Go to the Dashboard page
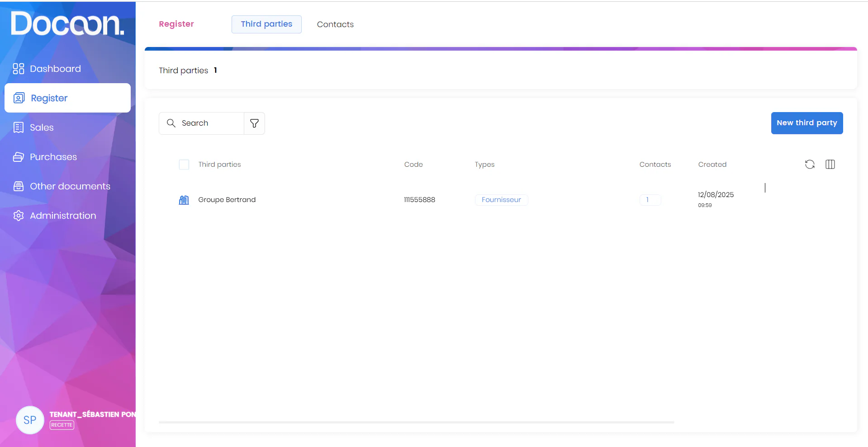This screenshot has width=868, height=447. click(55, 69)
